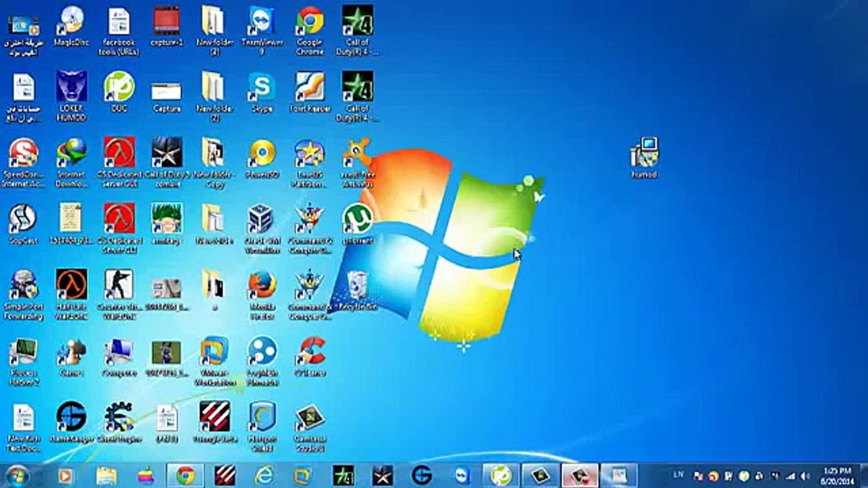868x488 pixels.
Task: Switch to Google Chrome in the taskbar
Action: pyautogui.click(x=185, y=475)
